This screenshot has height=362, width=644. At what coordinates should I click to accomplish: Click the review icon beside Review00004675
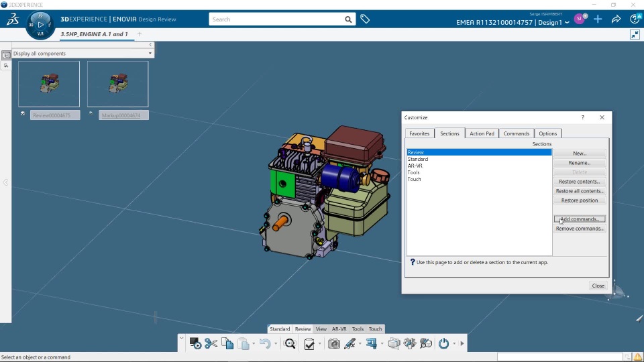tap(23, 114)
